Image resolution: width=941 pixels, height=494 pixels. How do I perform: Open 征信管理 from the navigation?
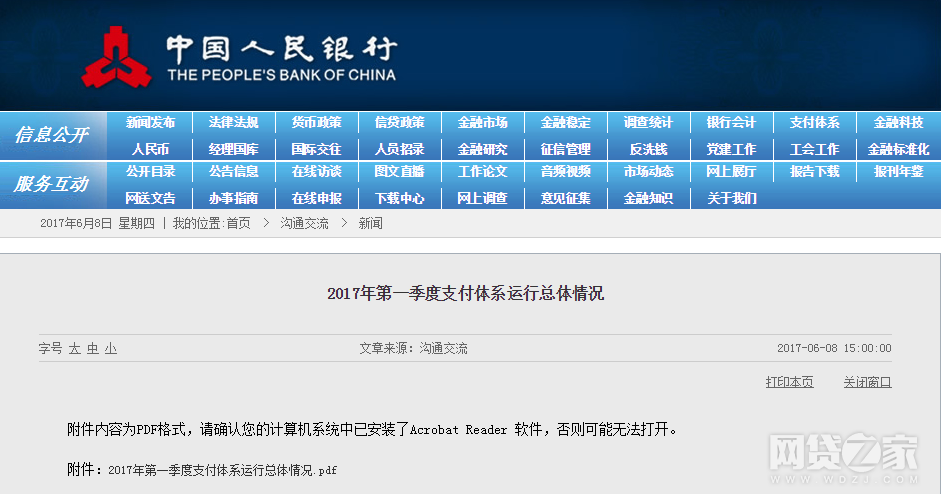pyautogui.click(x=565, y=149)
